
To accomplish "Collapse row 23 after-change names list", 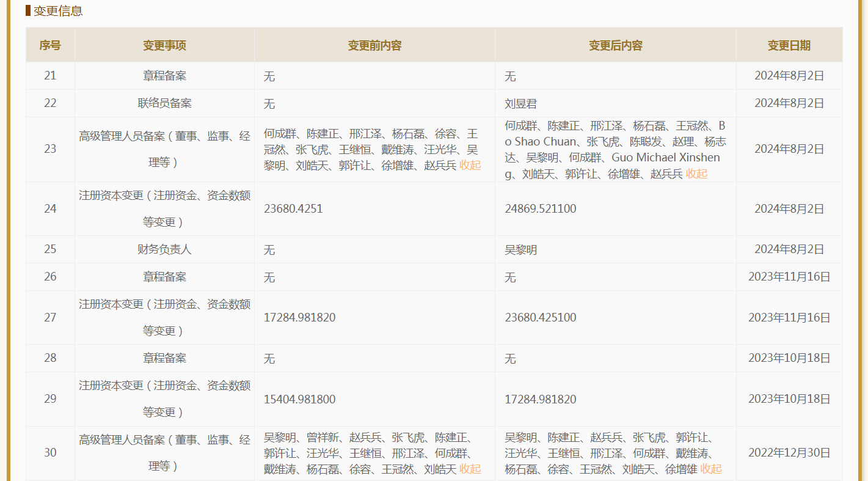I will 696,174.
